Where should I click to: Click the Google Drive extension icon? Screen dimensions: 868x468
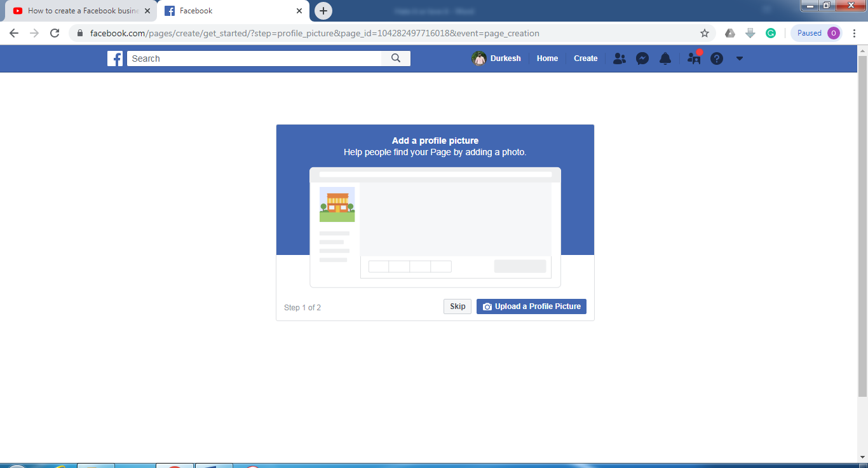tap(730, 33)
